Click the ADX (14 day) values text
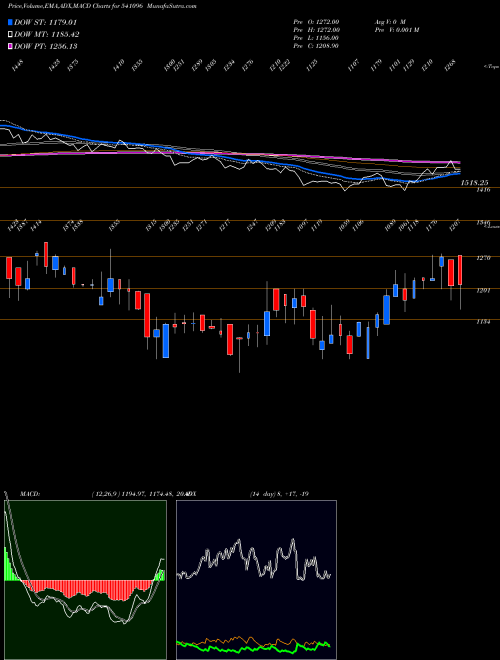 pyautogui.click(x=279, y=493)
